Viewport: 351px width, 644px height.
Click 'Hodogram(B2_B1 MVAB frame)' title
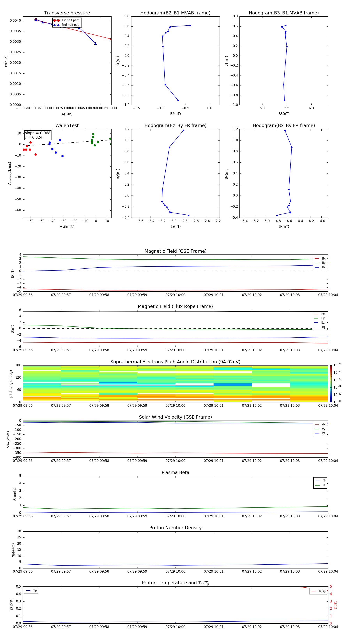pyautogui.click(x=175, y=13)
